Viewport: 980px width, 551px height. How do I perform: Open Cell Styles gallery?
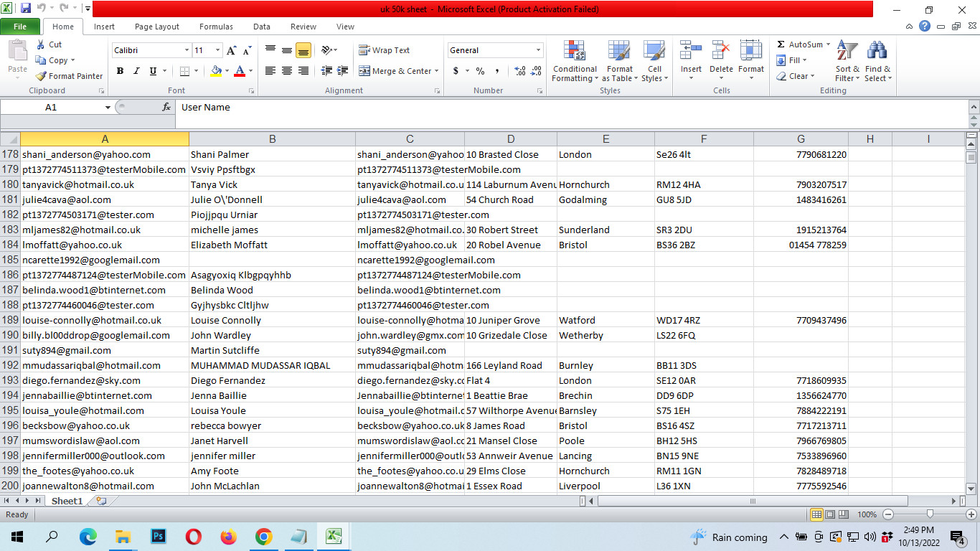point(654,62)
